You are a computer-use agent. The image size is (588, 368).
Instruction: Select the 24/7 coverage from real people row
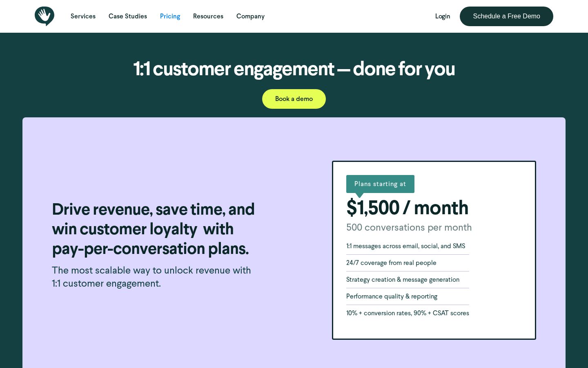click(x=408, y=263)
